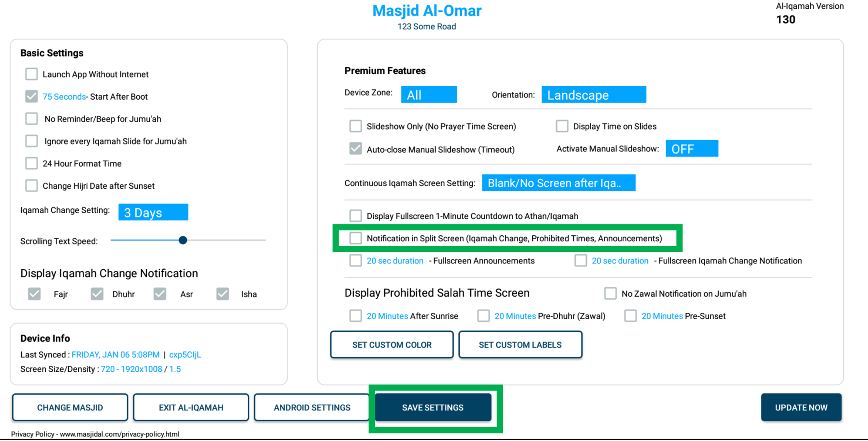Open the Device Zone All dropdown
868x441 pixels.
429,94
